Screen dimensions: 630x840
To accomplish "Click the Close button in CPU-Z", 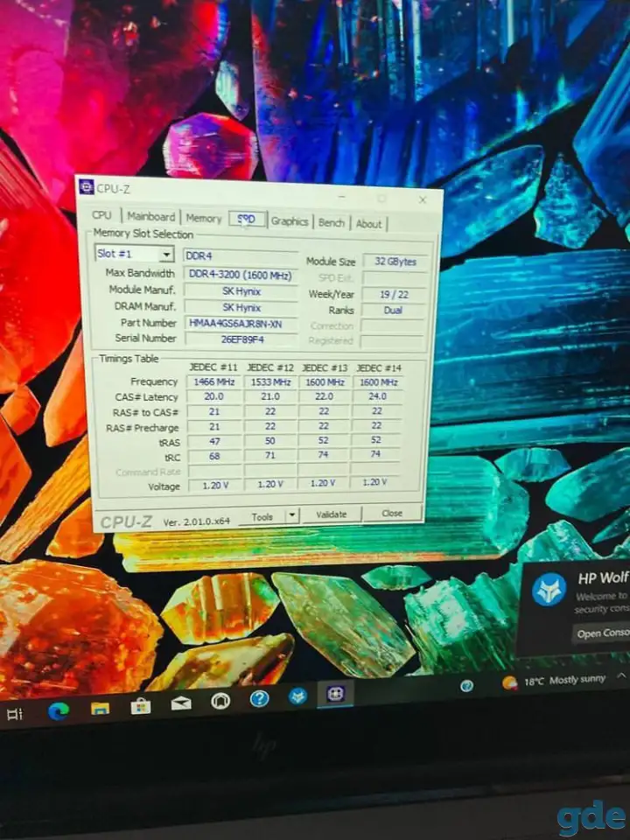I will (392, 513).
